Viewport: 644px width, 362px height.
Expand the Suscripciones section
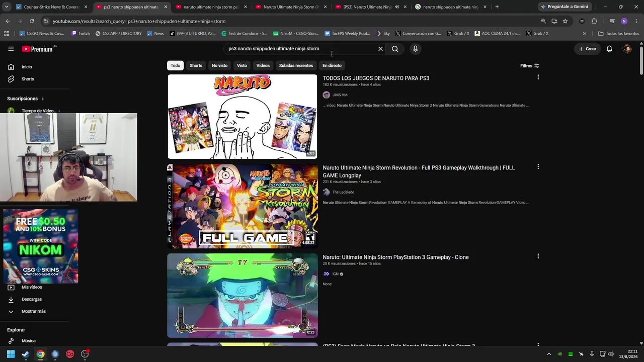pyautogui.click(x=26, y=99)
